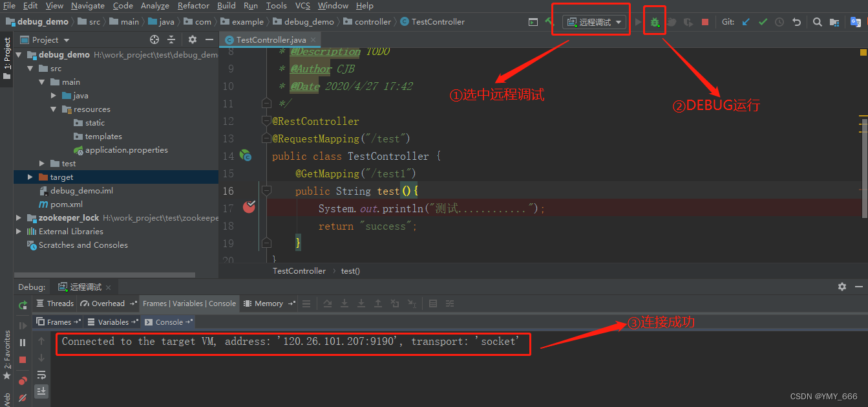Open pom.xml in the project tree
Viewport: 868px width, 407px height.
[66, 204]
